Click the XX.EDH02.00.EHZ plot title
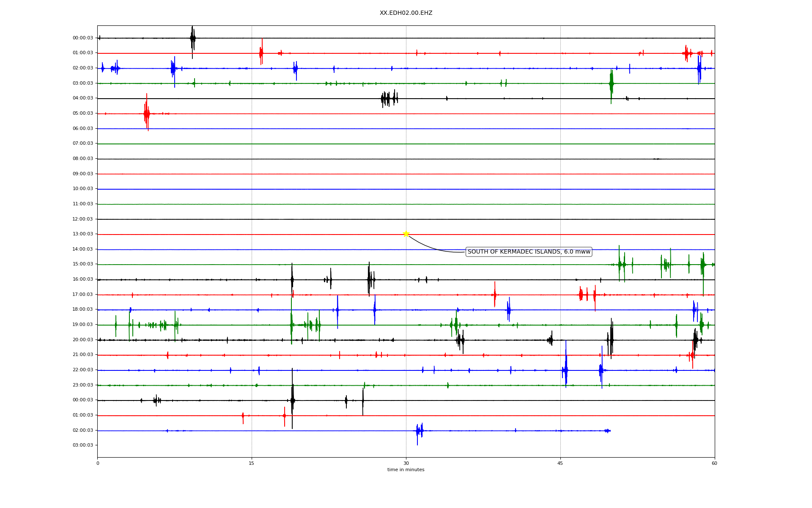Image resolution: width=812 pixels, height=508 pixels. tap(406, 13)
